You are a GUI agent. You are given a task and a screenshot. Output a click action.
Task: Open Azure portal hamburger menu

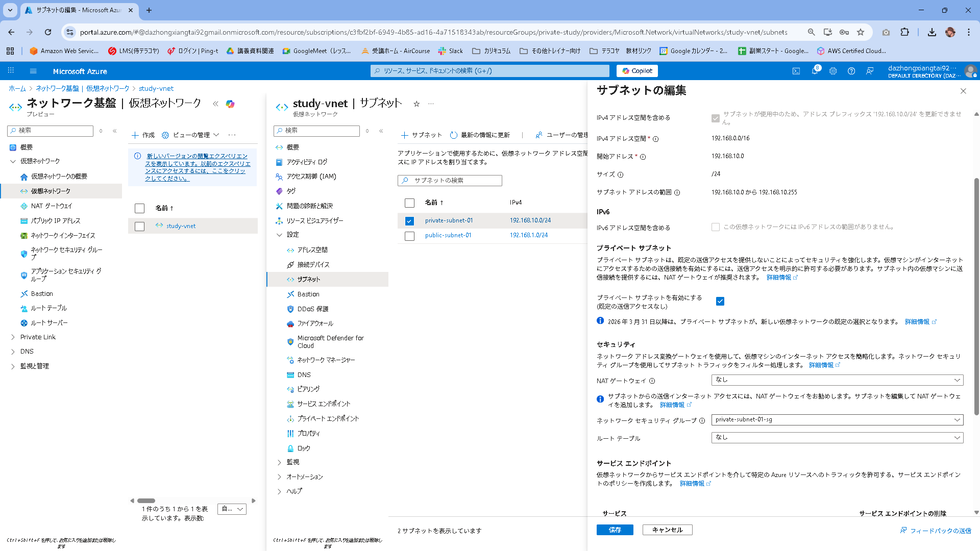click(x=33, y=71)
